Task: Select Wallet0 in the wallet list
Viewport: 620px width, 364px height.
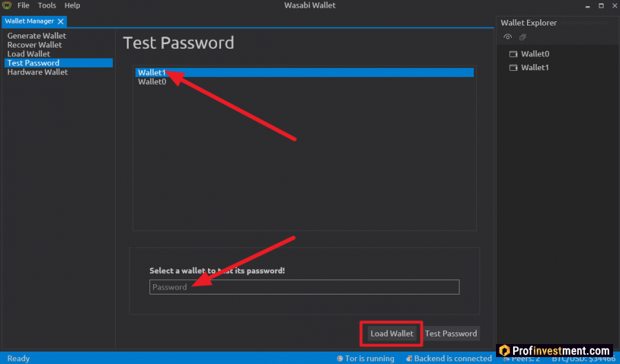Action: coord(152,82)
